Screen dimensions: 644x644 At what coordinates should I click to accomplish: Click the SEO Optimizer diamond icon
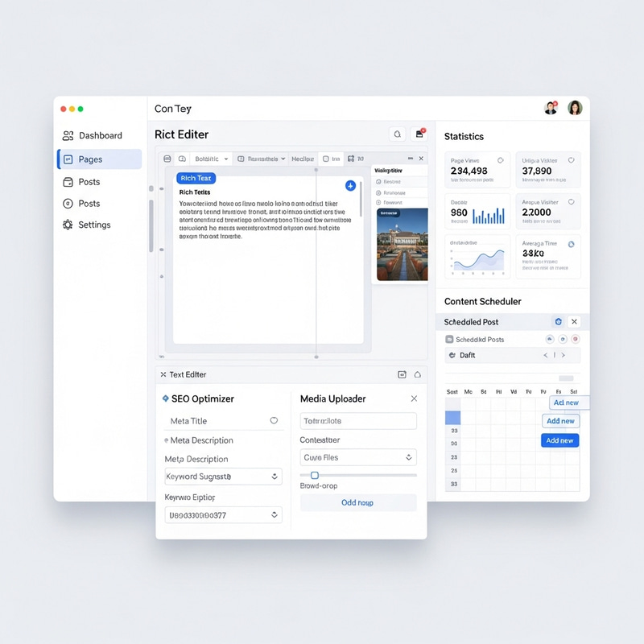tap(165, 398)
